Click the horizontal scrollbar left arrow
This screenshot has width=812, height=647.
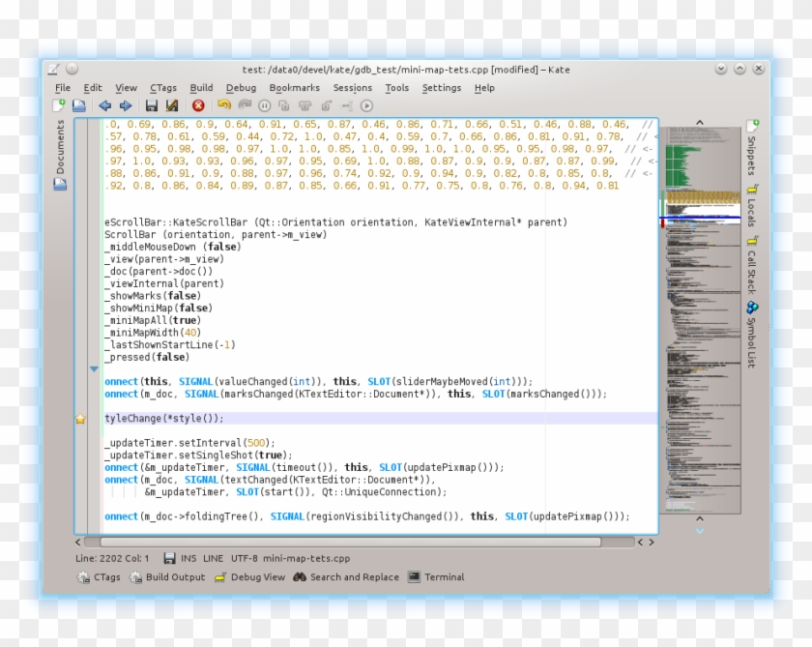[77, 543]
